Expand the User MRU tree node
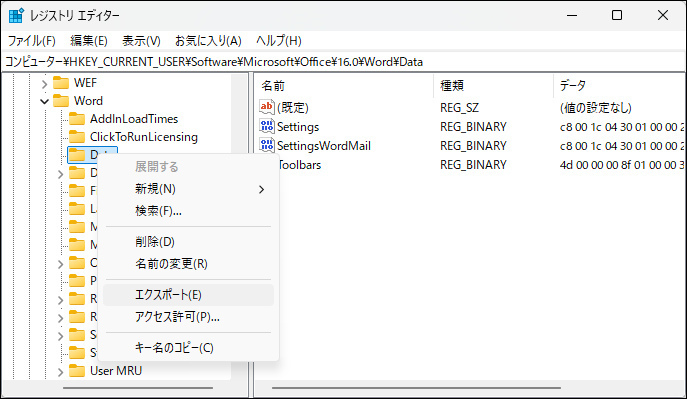Screen dimensions: 687x399 [60, 372]
